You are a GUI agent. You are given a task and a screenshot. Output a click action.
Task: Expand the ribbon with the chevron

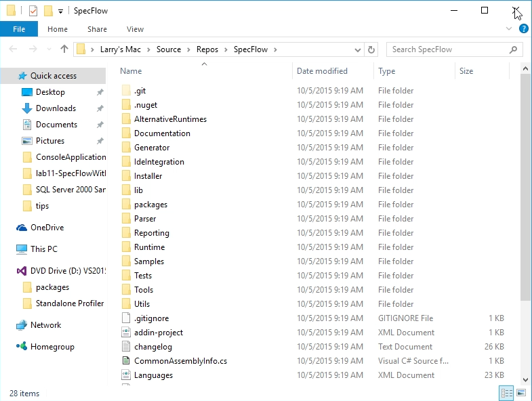508,28
